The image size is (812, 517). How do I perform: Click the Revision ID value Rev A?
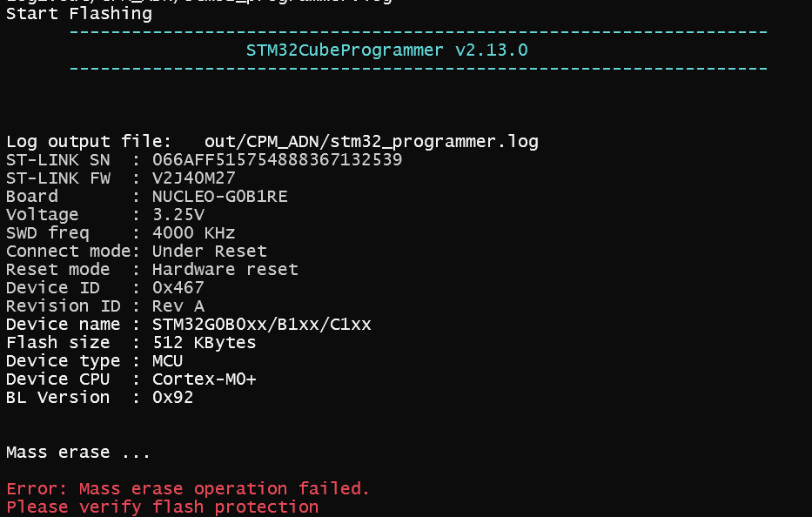(x=178, y=306)
